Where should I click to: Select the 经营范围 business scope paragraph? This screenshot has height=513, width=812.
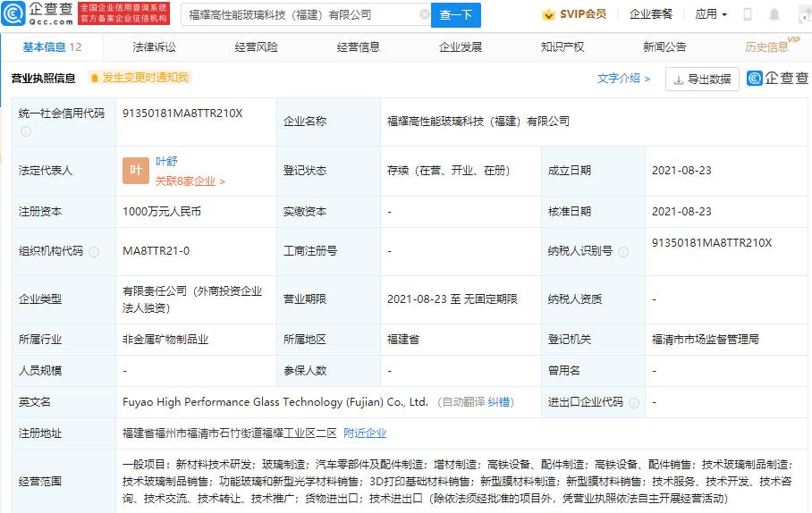tap(457, 482)
